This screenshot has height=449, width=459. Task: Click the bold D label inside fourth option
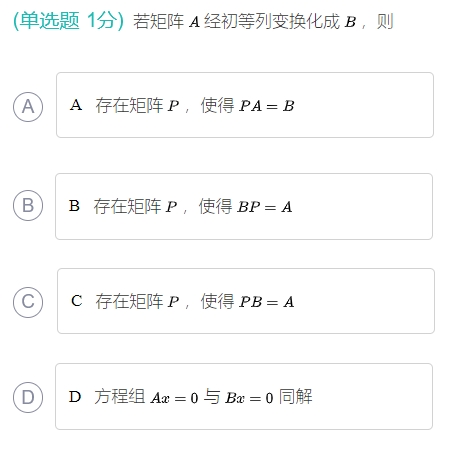pos(75,397)
